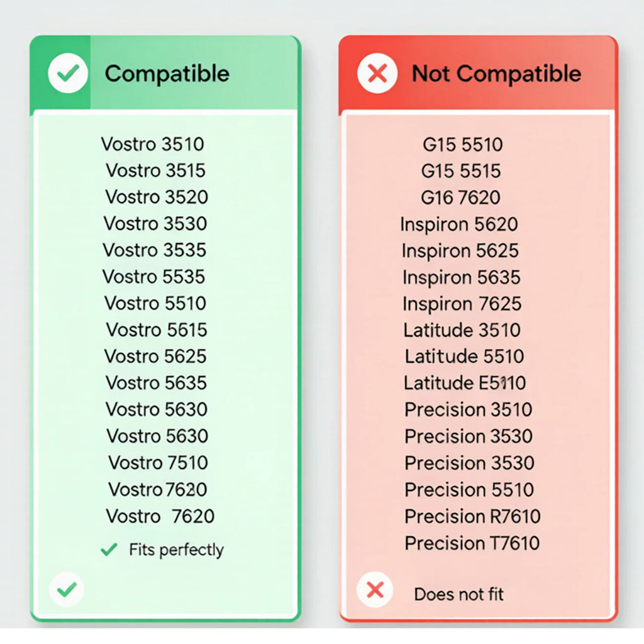Click the red X icon beside Not Compatible

coord(377,74)
